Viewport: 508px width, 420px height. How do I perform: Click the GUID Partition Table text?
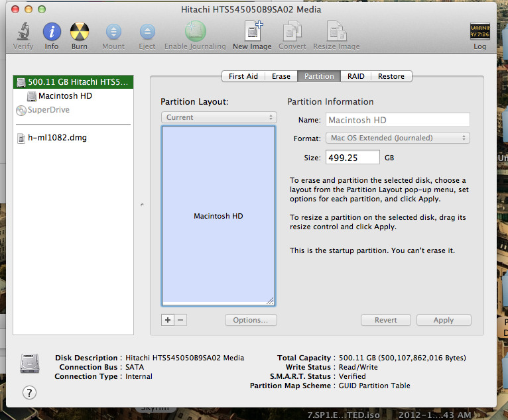(x=375, y=386)
